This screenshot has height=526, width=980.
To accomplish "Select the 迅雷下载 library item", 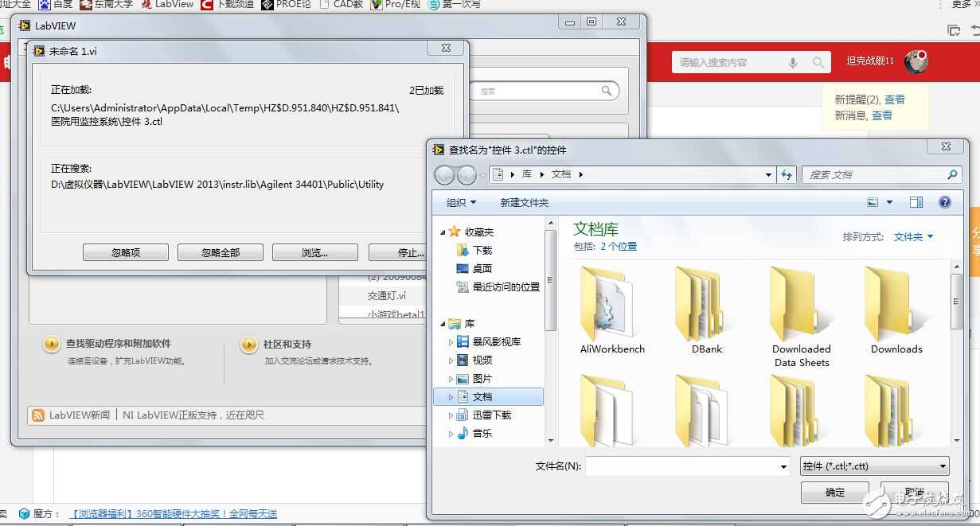I will [x=492, y=415].
